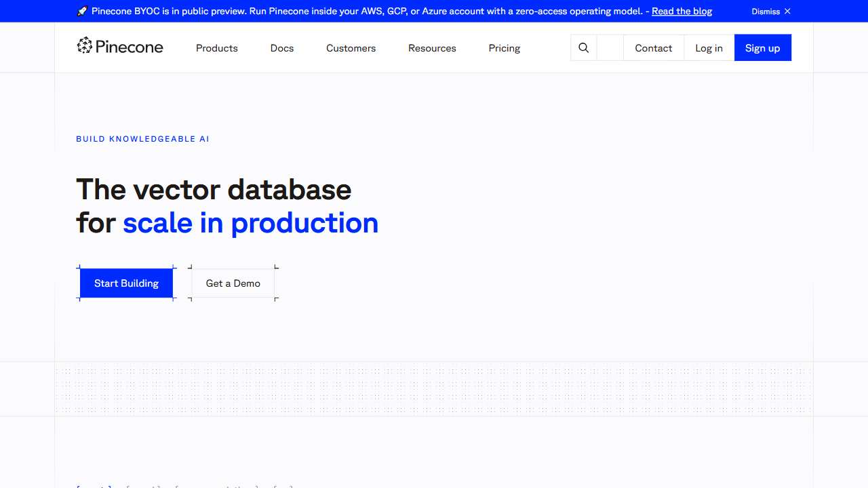
Task: Select Contact in the header
Action: (x=654, y=48)
